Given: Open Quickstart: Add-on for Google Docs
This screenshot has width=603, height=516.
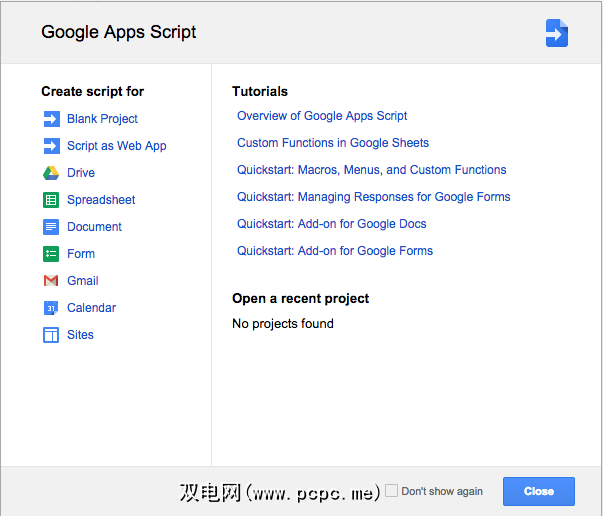Looking at the screenshot, I should [x=331, y=224].
